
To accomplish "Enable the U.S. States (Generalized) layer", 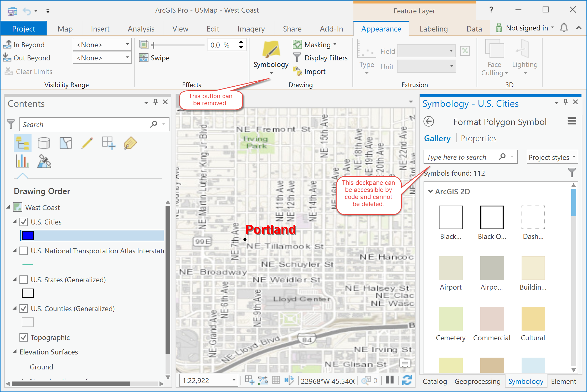I will click(24, 280).
